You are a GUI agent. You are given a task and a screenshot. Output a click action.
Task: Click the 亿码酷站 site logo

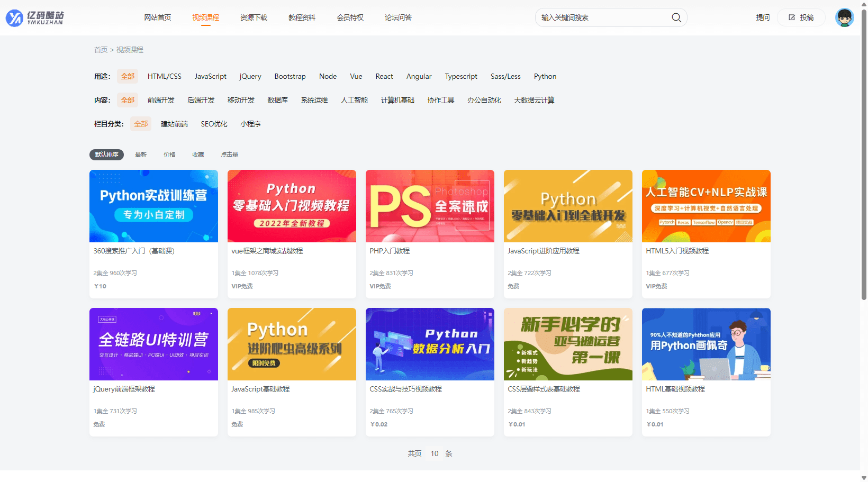click(x=34, y=17)
